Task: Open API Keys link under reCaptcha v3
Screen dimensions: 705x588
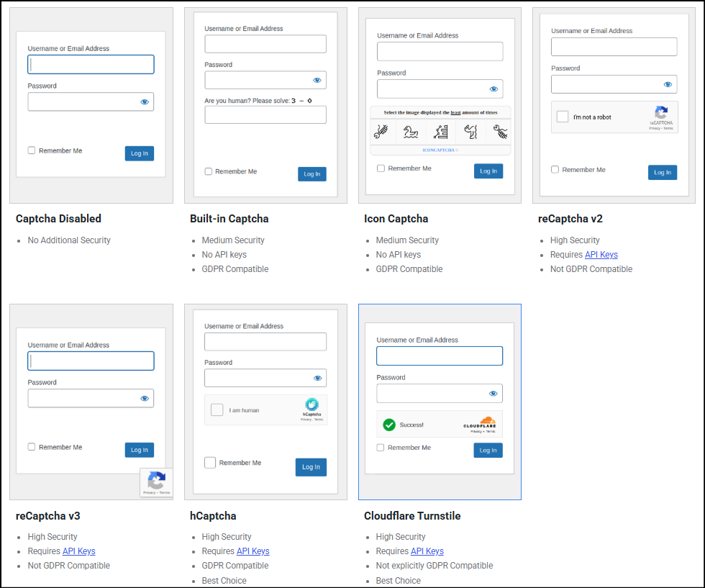Action: coord(78,551)
